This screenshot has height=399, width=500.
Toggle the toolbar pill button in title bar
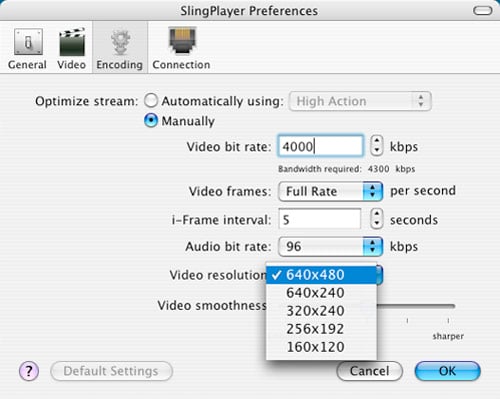click(482, 11)
